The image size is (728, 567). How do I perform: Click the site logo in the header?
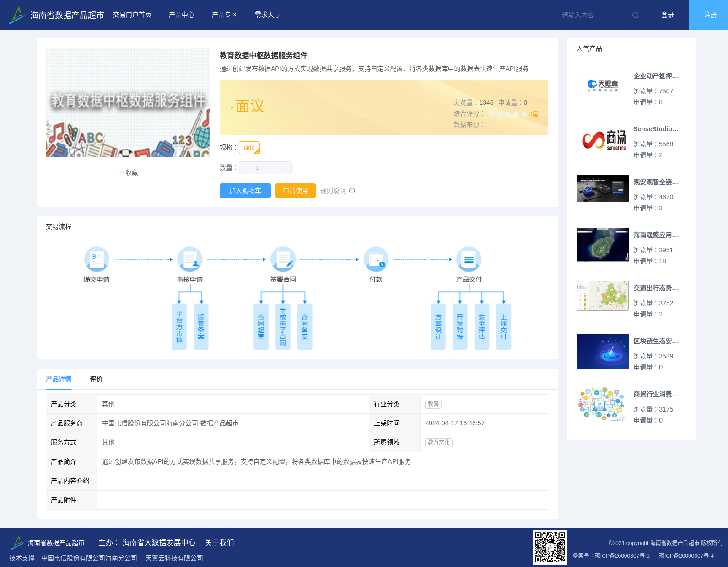point(17,15)
